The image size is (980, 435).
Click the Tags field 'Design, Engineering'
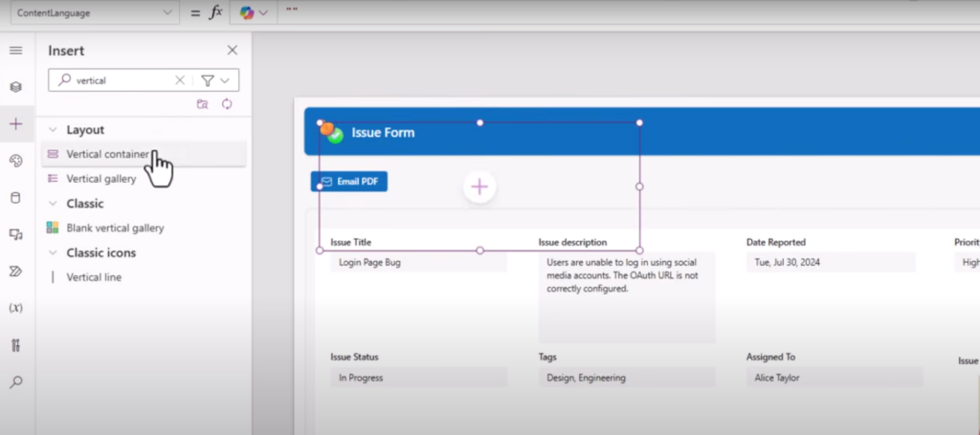click(627, 378)
